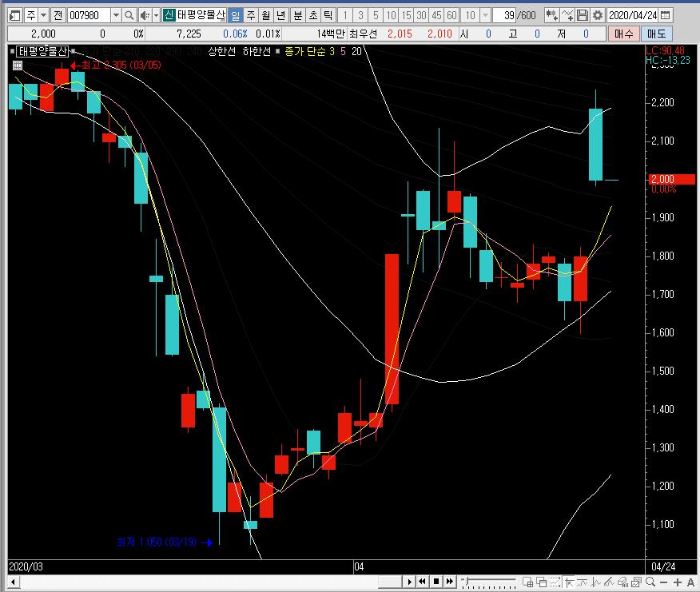Click the line-wave drawing icon at bottom
The width and height of the screenshot is (700, 592).
[x=583, y=582]
